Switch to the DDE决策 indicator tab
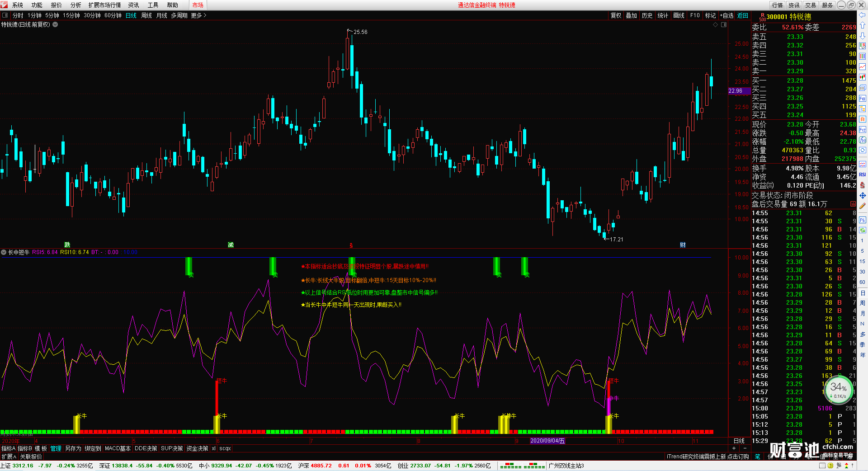The image size is (868, 471). [146, 448]
